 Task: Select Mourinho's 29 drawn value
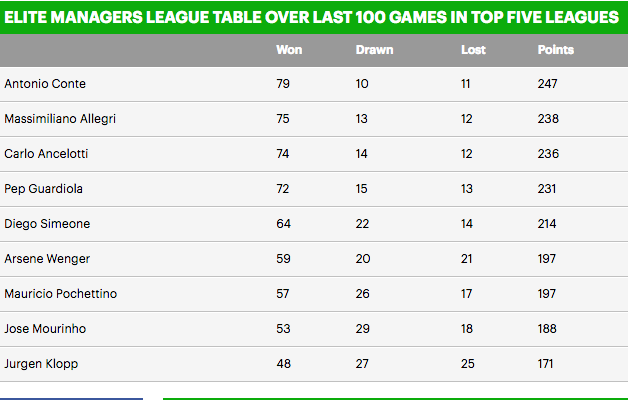click(x=363, y=329)
